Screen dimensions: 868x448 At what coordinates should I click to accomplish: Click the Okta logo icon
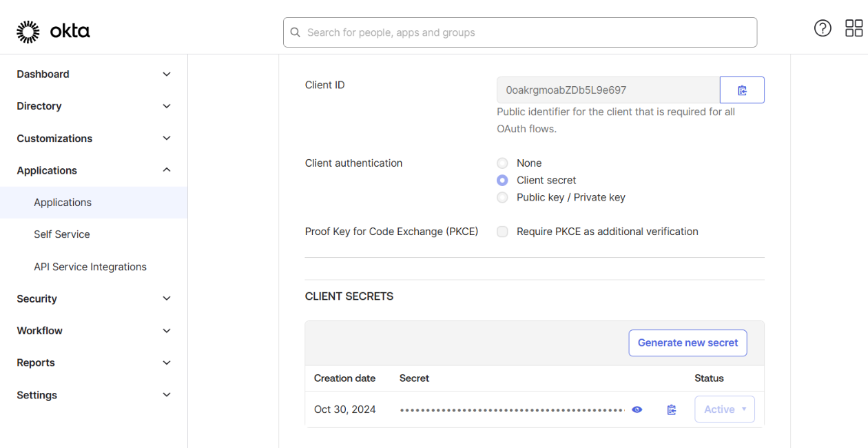pos(28,32)
